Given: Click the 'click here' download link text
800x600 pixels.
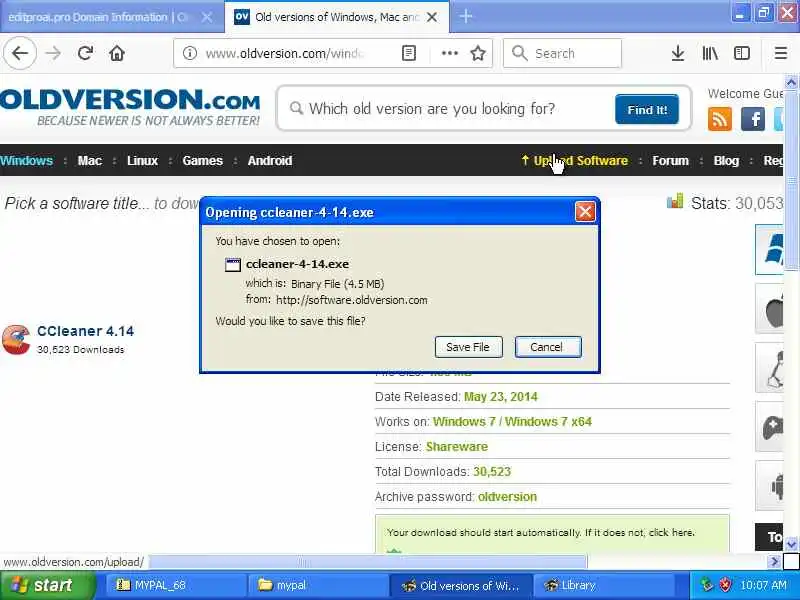Looking at the screenshot, I should click(671, 533).
